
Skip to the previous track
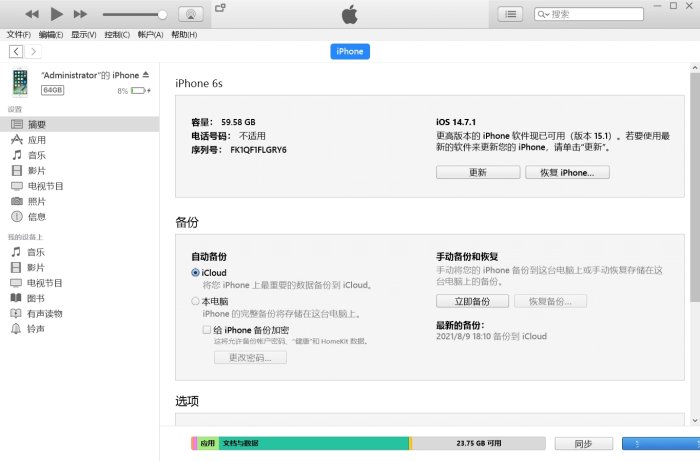click(31, 14)
